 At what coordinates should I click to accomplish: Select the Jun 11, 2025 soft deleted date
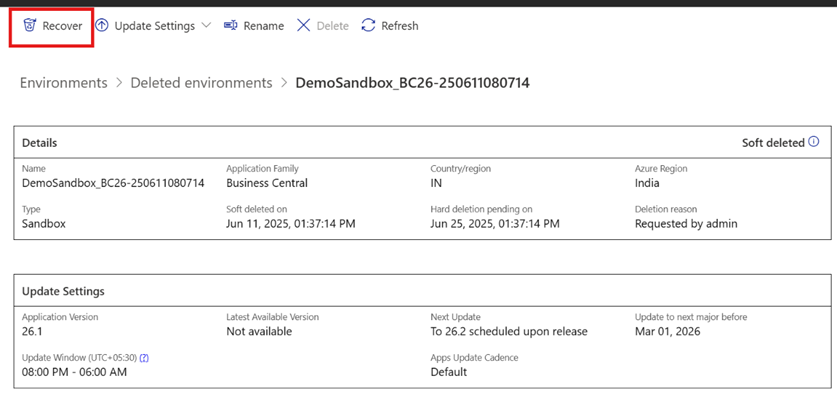(291, 224)
